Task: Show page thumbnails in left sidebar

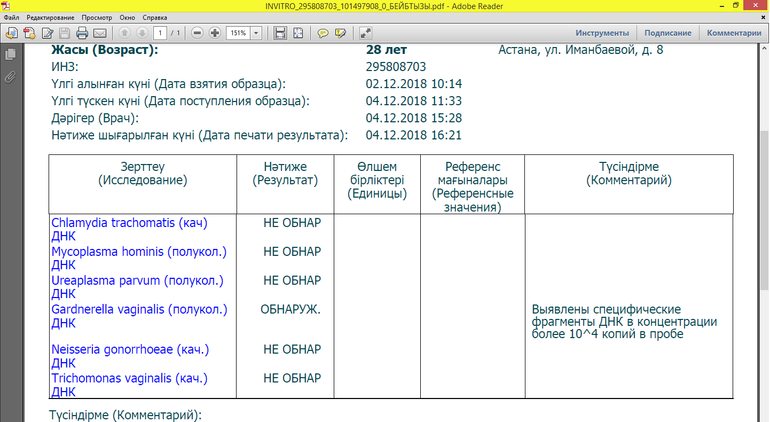Action: (11, 56)
